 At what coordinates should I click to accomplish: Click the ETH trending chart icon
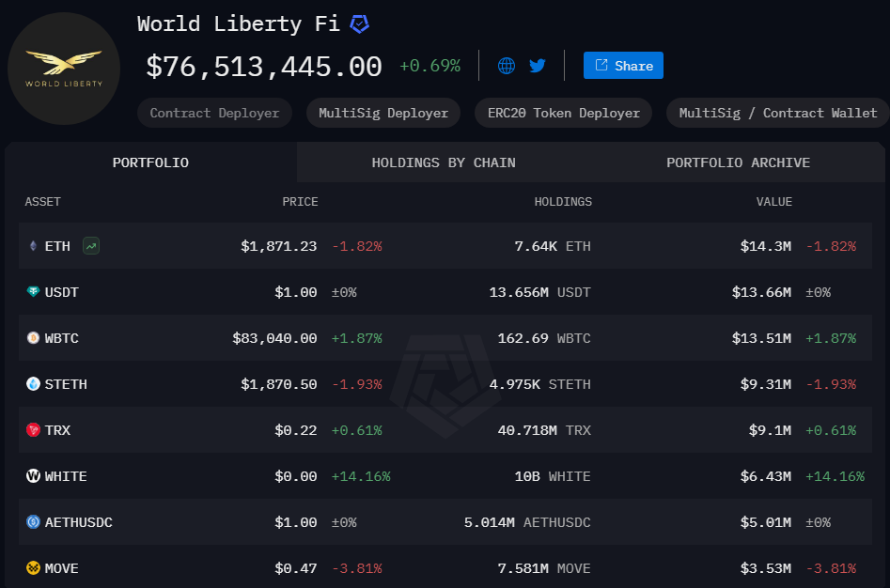click(x=91, y=246)
